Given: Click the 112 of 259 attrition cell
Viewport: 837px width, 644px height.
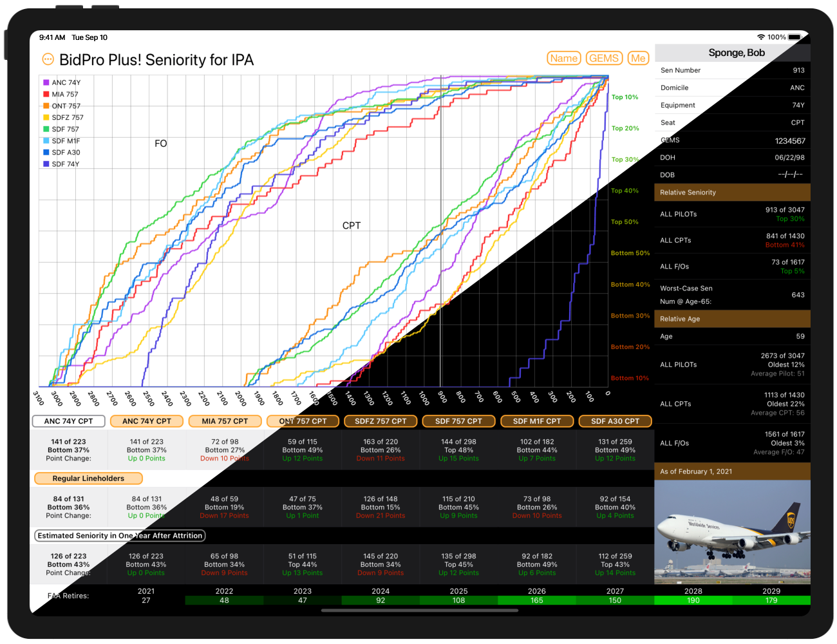Looking at the screenshot, I should (615, 564).
